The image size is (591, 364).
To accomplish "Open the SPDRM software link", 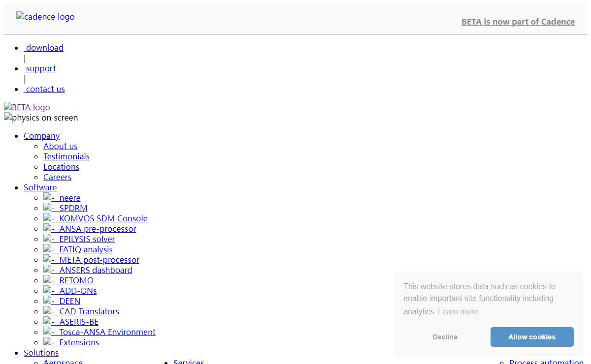I will pyautogui.click(x=66, y=208).
